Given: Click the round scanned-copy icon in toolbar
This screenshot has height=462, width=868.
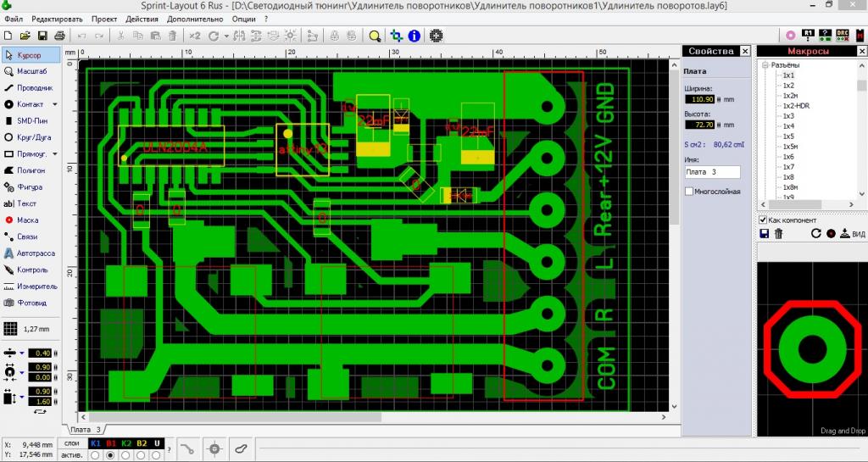Looking at the screenshot, I should click(x=437, y=36).
